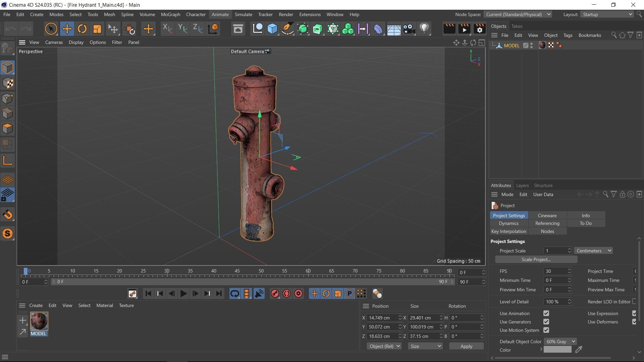Screen dimensions: 644x362
Task: Click the gray Color swatch
Action: tap(557, 350)
